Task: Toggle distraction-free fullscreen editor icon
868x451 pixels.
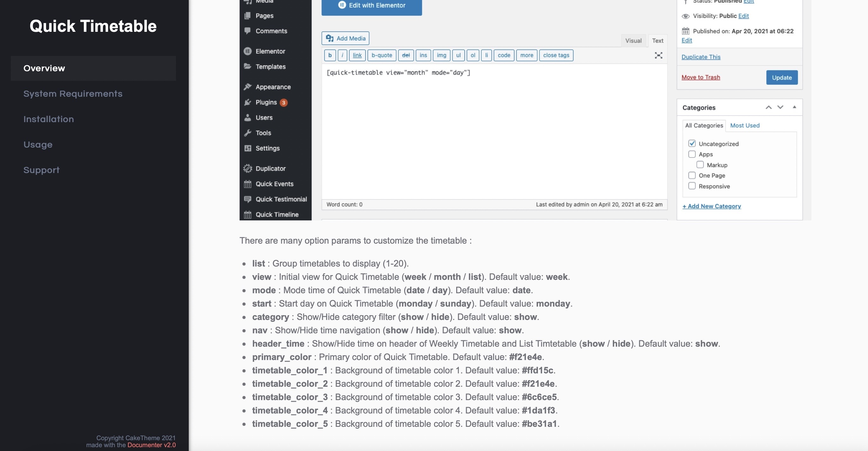Action: [x=658, y=55]
